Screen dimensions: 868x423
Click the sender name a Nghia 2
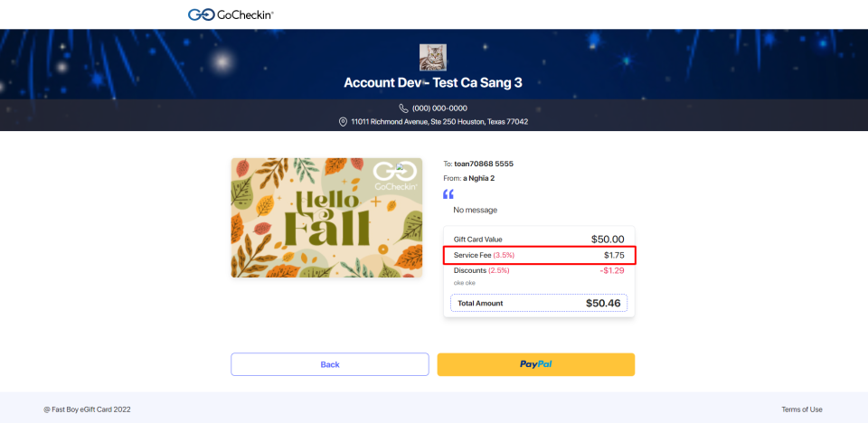pyautogui.click(x=478, y=178)
